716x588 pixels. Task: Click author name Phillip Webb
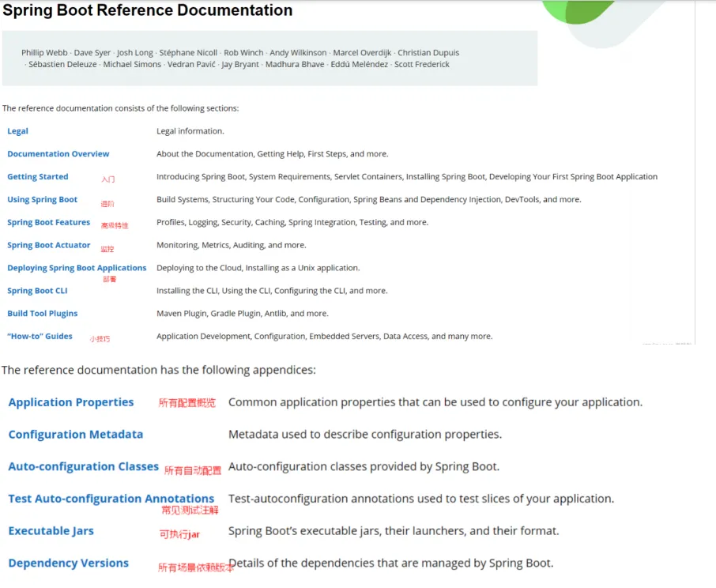(x=46, y=52)
